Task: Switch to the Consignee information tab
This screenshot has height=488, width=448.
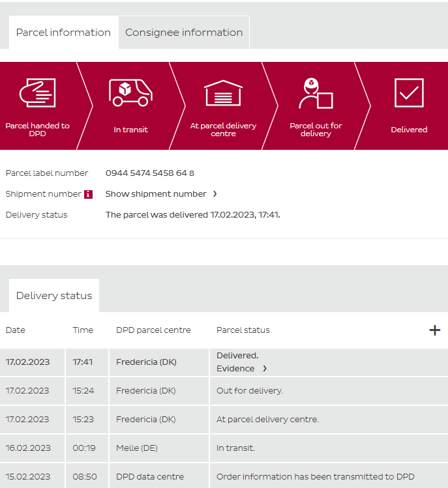Action: (184, 33)
